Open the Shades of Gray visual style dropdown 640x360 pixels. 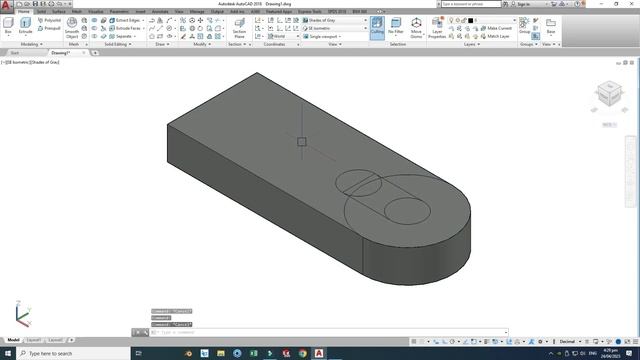[335, 20]
